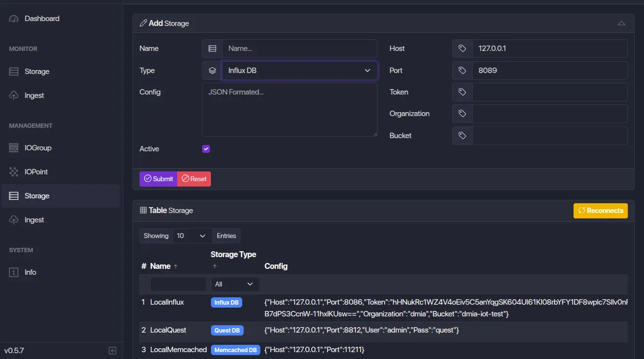This screenshot has height=359, width=644.
Task: Click the LocalQuest config JSON text
Action: click(362, 330)
